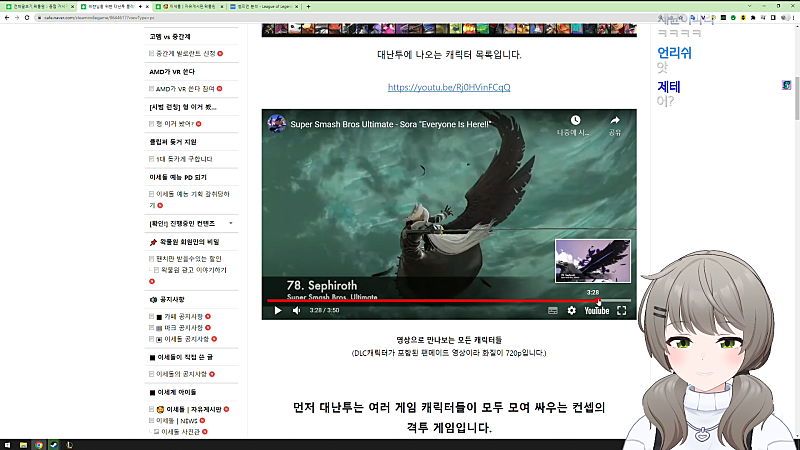Open the 이세돌 | 자유게시판 board
The width and height of the screenshot is (800, 450).
coord(190,410)
